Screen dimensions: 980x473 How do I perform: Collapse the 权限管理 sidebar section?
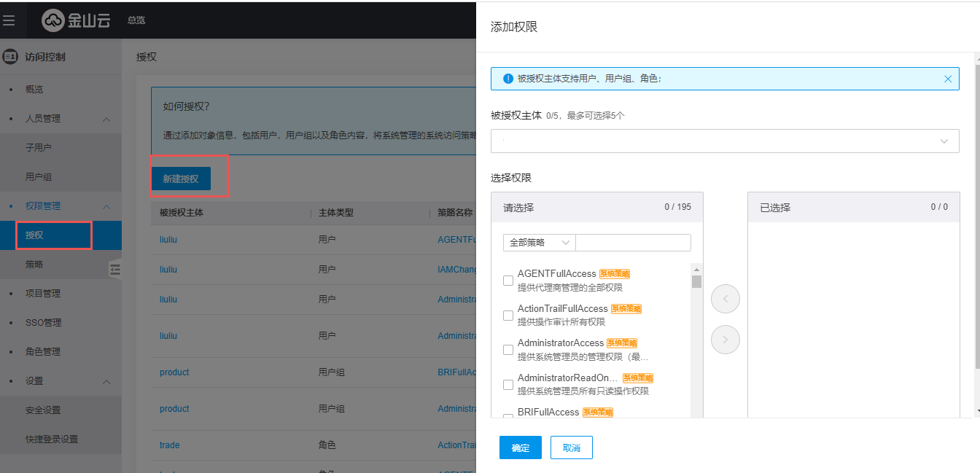(106, 206)
